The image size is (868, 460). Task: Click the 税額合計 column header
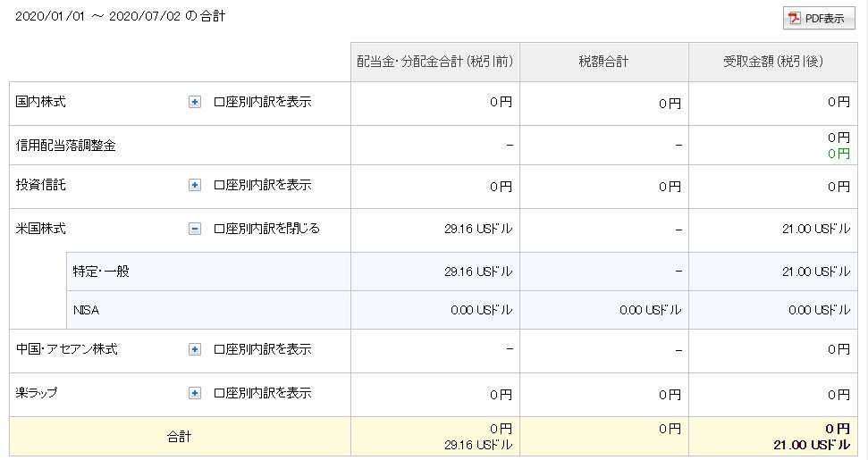604,62
